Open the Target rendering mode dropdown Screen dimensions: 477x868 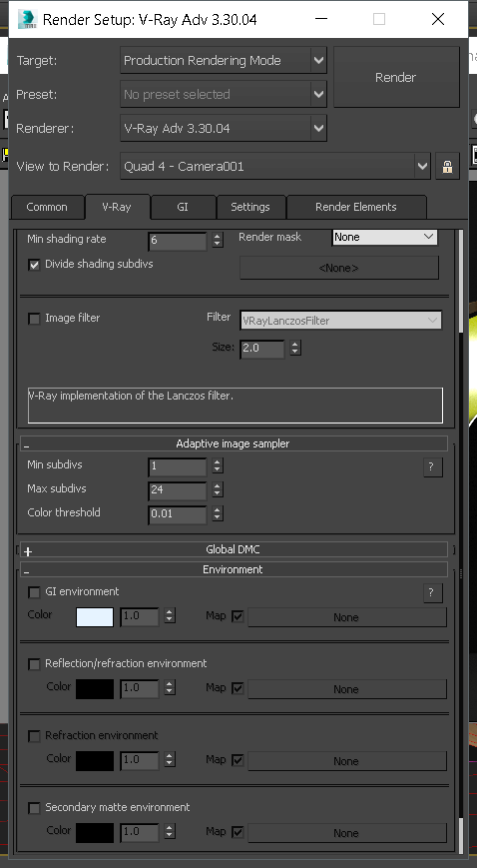click(x=224, y=60)
